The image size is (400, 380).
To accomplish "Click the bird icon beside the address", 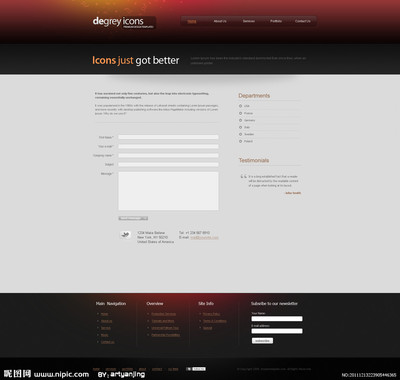I will 126,235.
